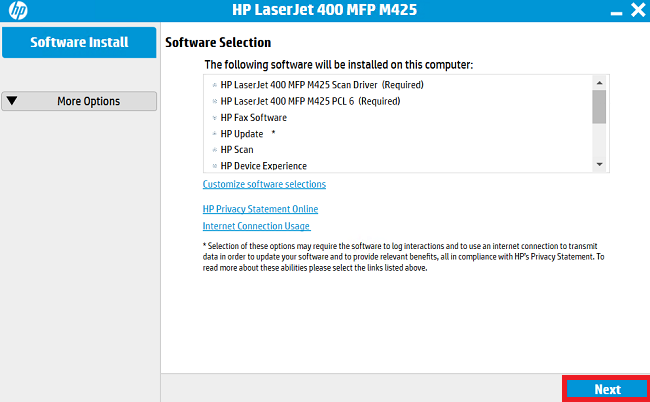Screen dimensions: 650x402
Task: Open HP Privacy Statement Online link
Action: pos(260,209)
